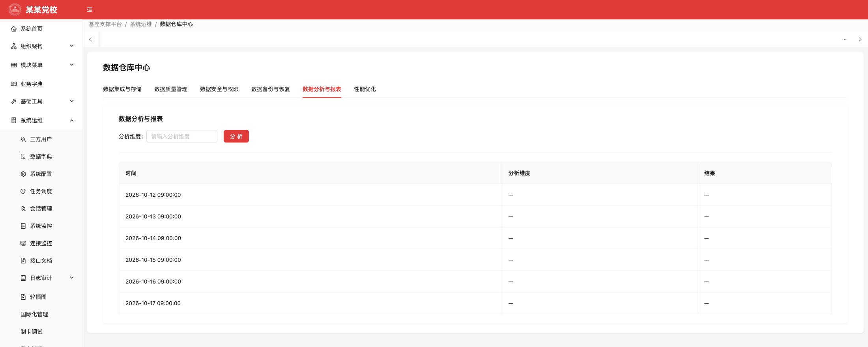Click the 三方用户 user icon
Viewport: 868px width, 347px height.
tap(23, 139)
